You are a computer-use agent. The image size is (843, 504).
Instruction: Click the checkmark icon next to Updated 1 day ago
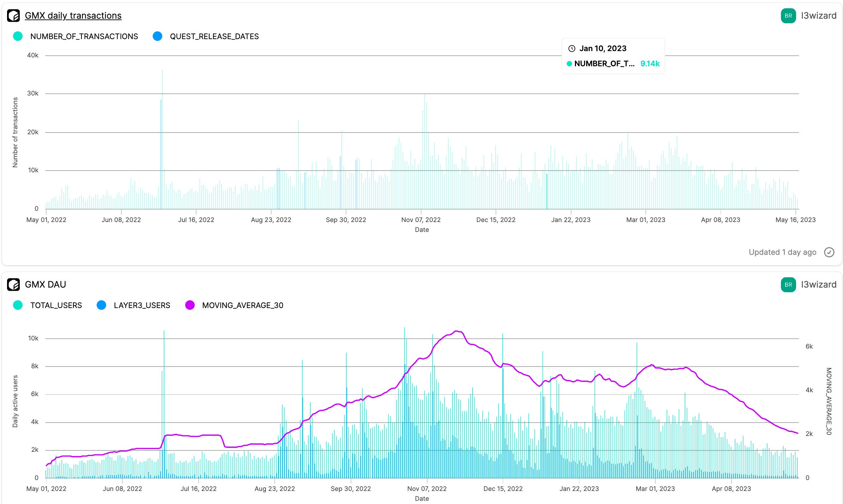pyautogui.click(x=829, y=252)
